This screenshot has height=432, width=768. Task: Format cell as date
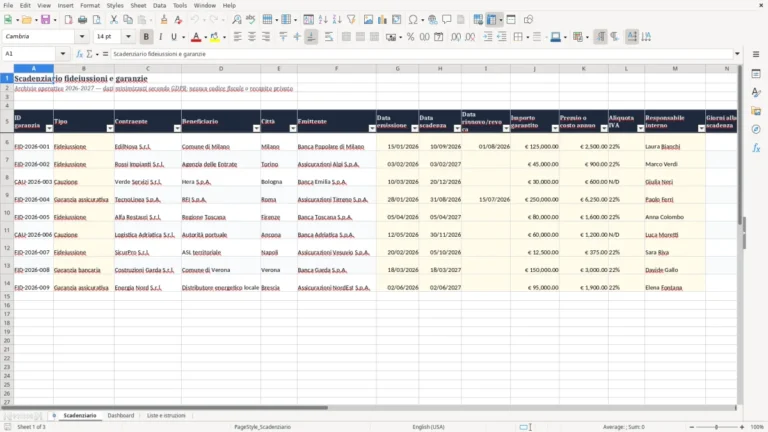coord(439,37)
